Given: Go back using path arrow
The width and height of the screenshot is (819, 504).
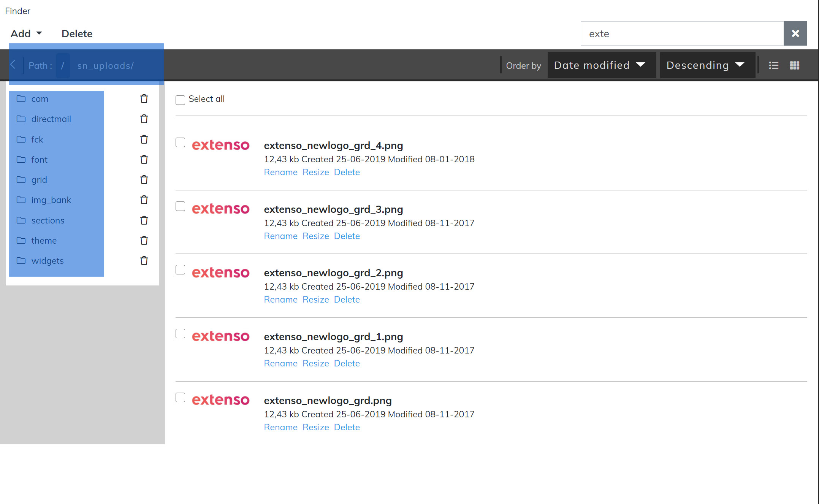Looking at the screenshot, I should click(x=13, y=65).
